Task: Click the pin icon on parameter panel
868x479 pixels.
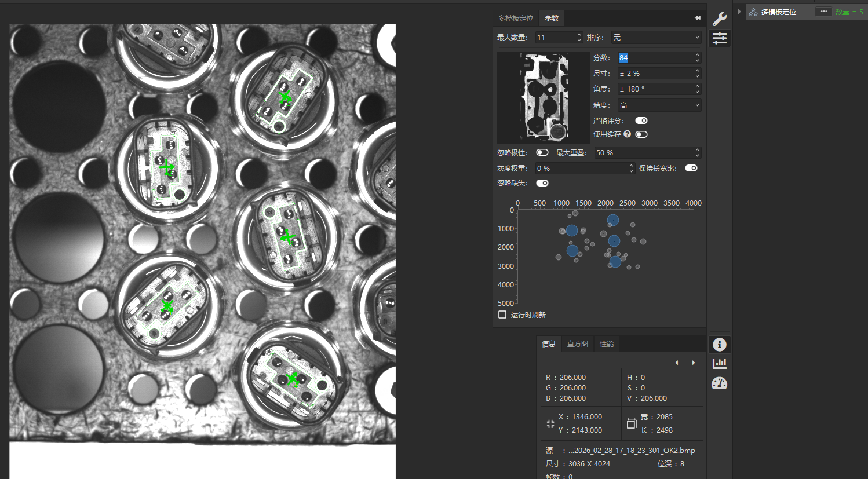Action: [698, 18]
